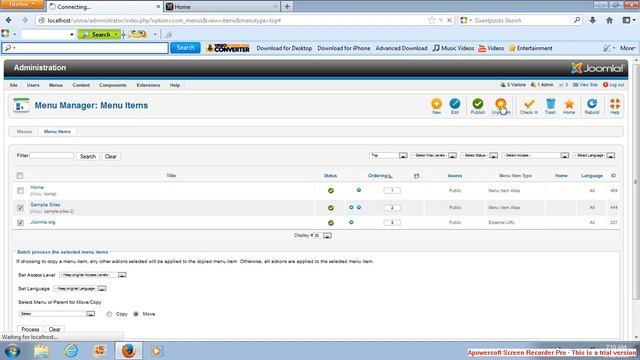Screen dimensions: 640x360
Task: Stop page loading with the X icon
Action: [449, 20]
